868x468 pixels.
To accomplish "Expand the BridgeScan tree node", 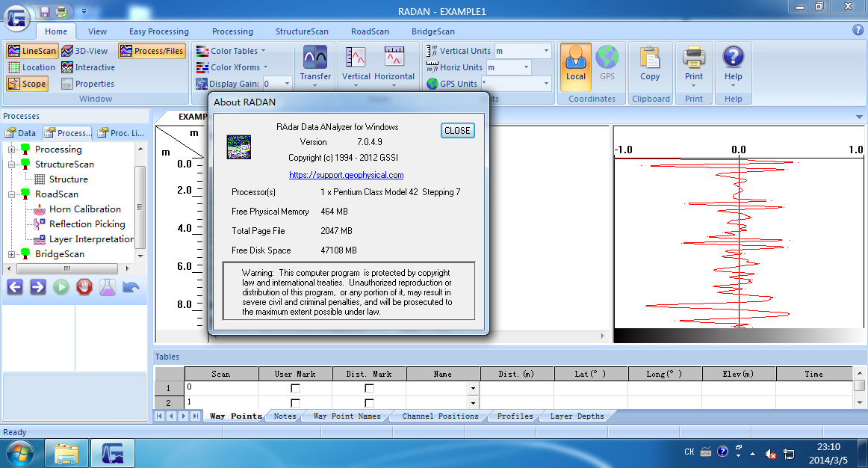I will point(11,254).
